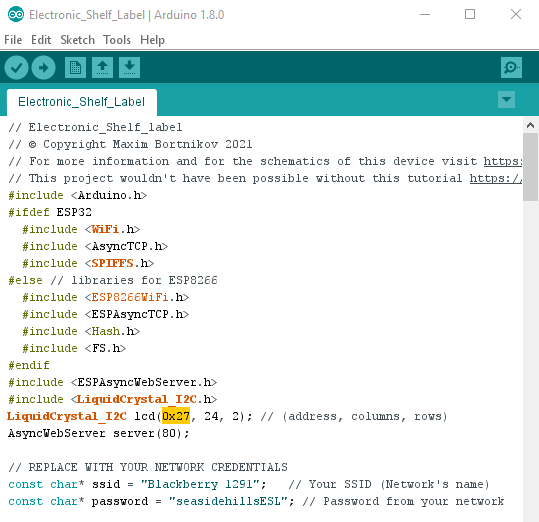Open the Edit menu
539x522 pixels.
point(41,40)
